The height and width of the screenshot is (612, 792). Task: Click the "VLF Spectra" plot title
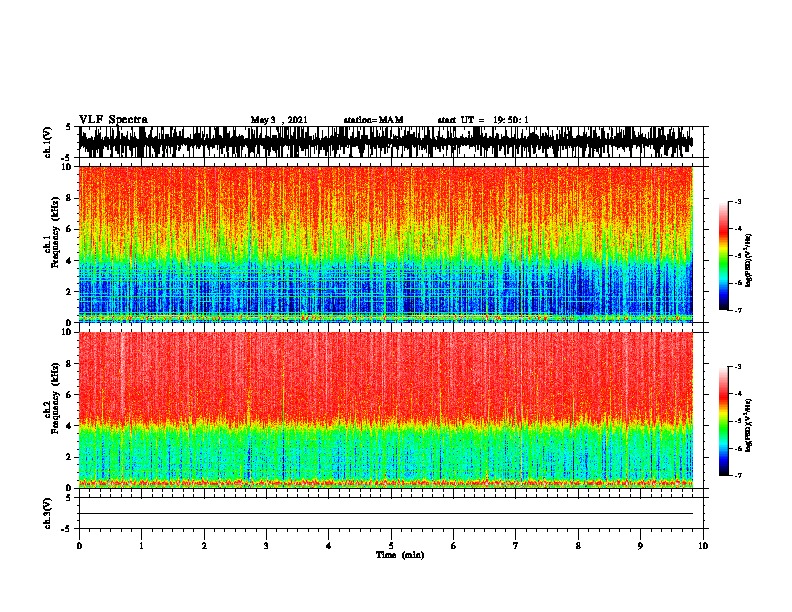(x=113, y=120)
